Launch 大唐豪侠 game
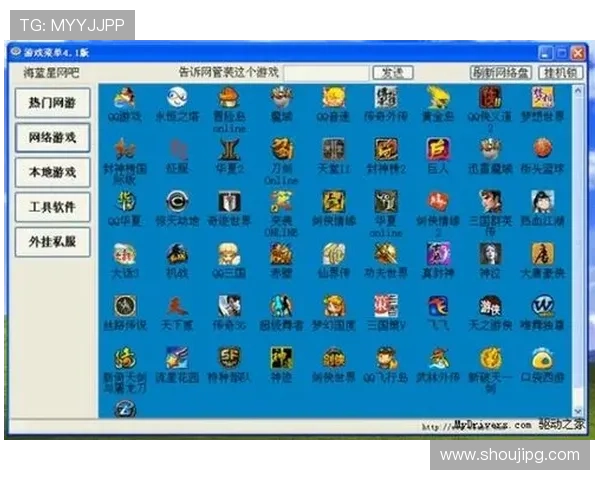600x480 pixels. 542,254
